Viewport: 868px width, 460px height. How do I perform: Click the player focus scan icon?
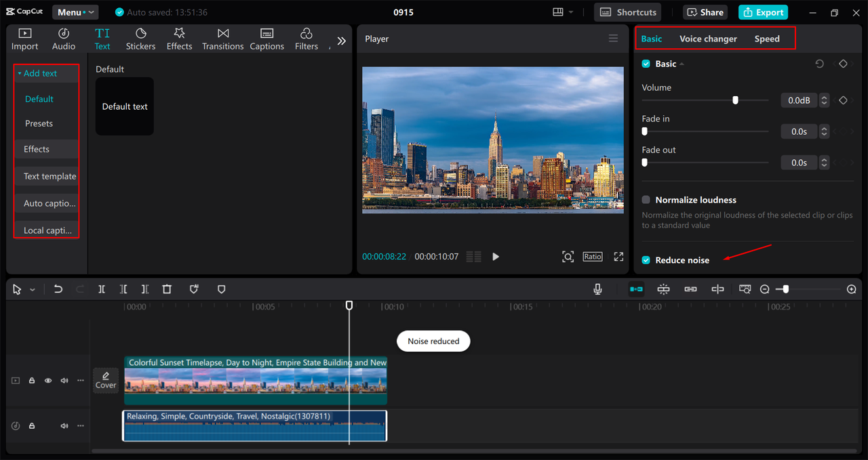568,257
